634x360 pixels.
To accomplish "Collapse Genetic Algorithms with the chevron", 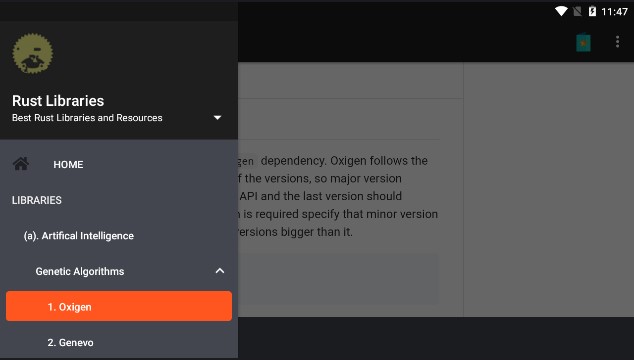I will point(220,271).
